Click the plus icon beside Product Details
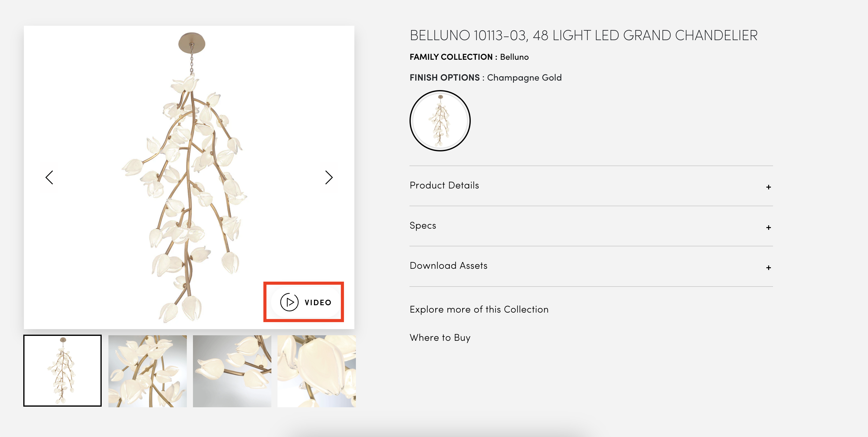 coord(768,187)
